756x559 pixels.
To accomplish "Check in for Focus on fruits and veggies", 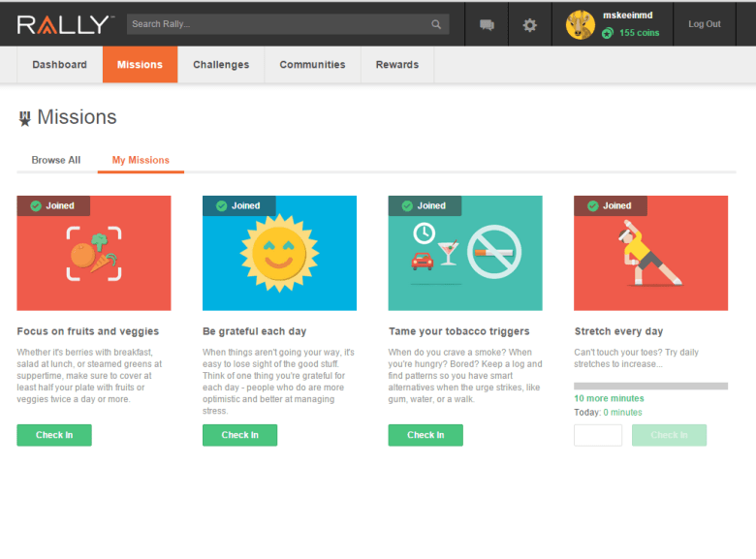I will [54, 435].
